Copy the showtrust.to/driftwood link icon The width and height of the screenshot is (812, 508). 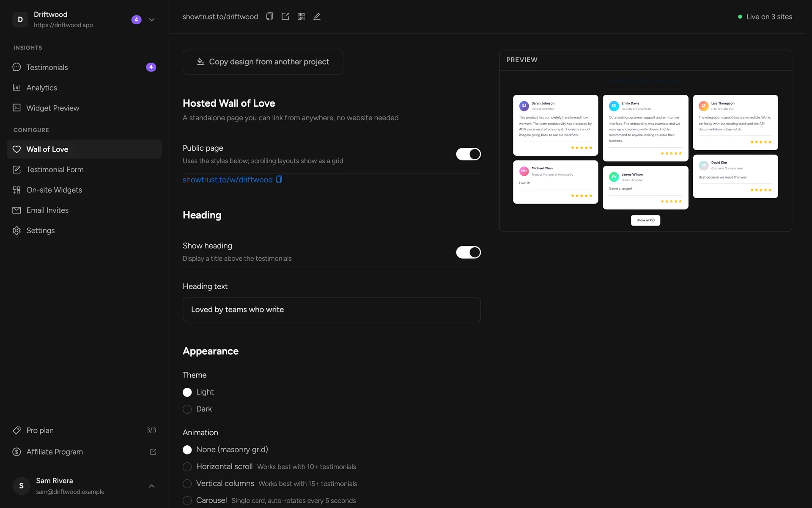tap(269, 17)
